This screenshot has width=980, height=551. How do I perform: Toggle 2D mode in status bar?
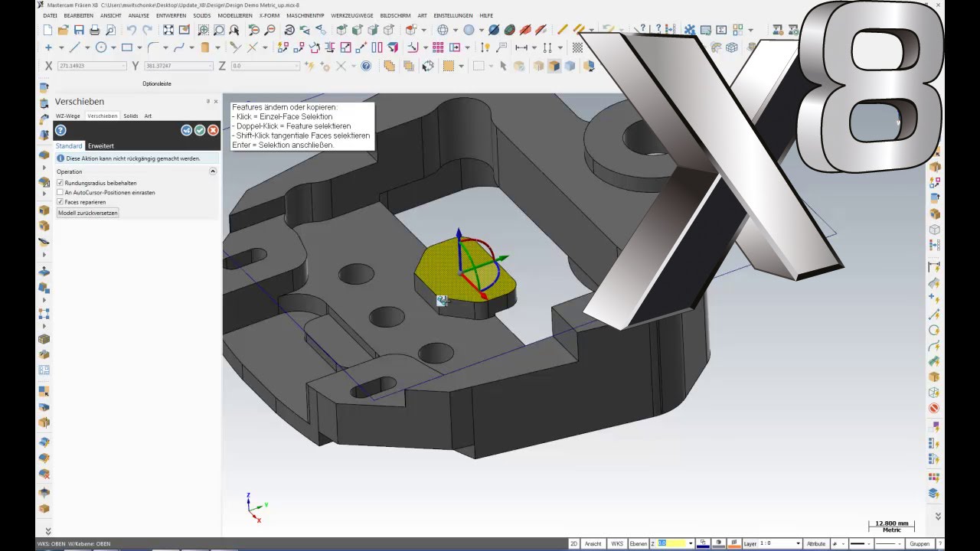tap(573, 543)
